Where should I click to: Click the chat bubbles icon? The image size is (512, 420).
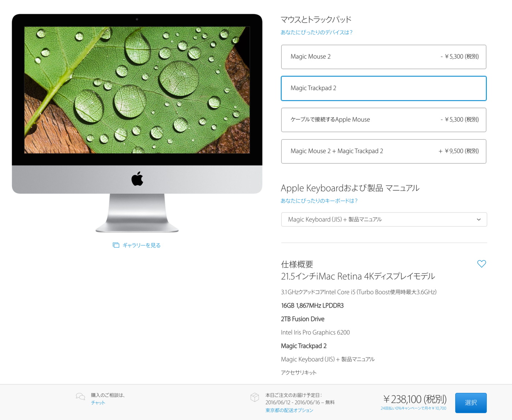(x=80, y=397)
